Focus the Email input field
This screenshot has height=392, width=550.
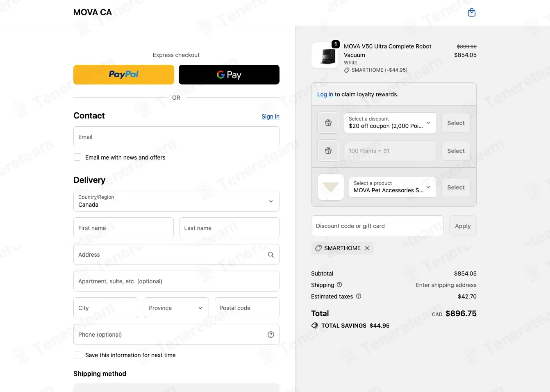pyautogui.click(x=176, y=137)
